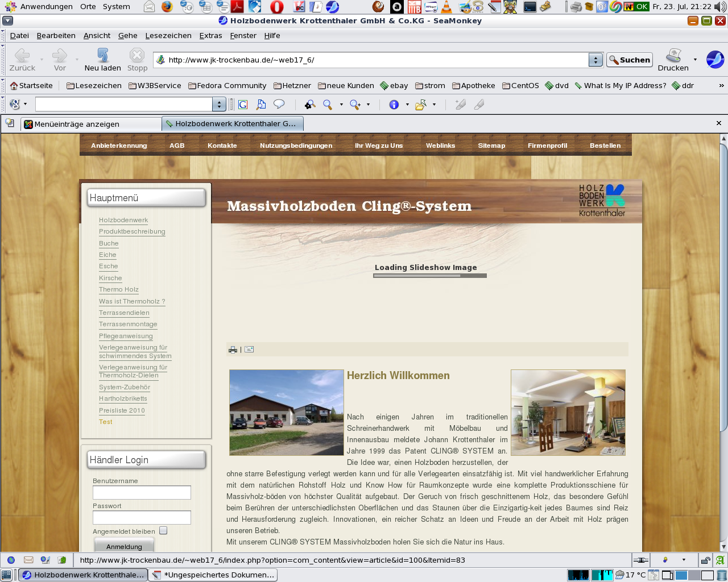Screen dimensions: 728x582
Task: Open Vor history dropdown arrow
Action: (x=77, y=60)
